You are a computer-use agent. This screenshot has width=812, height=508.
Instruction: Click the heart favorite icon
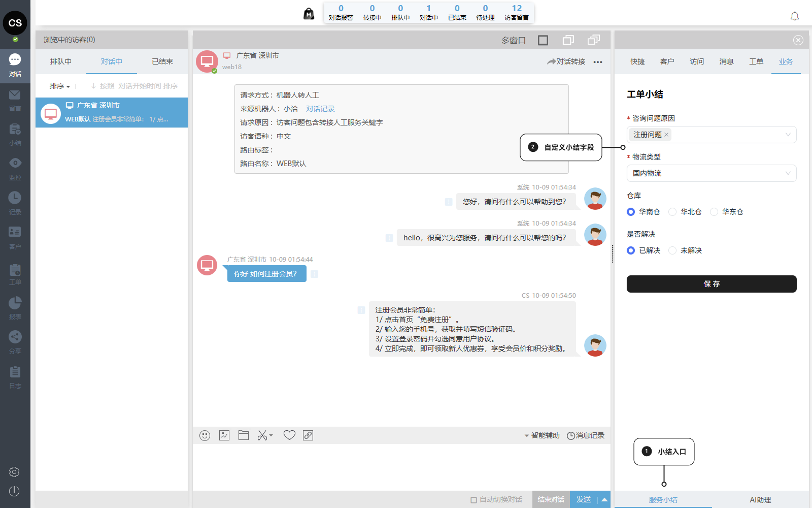[289, 435]
